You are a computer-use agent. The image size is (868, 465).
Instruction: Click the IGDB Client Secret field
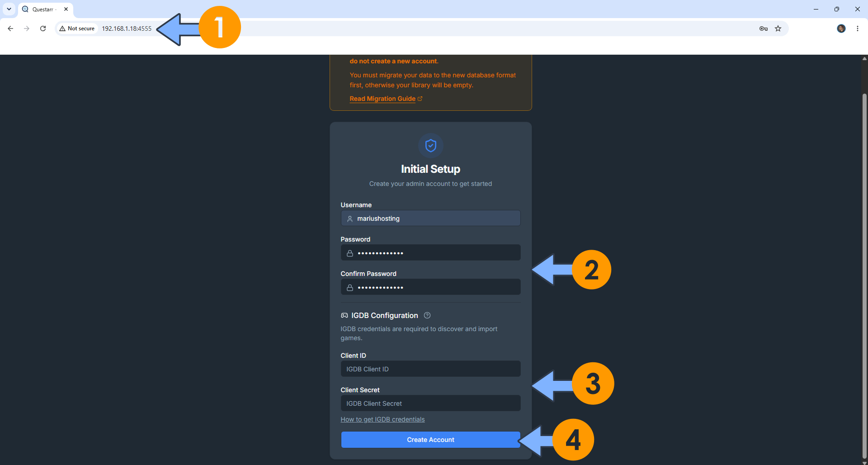coord(430,403)
